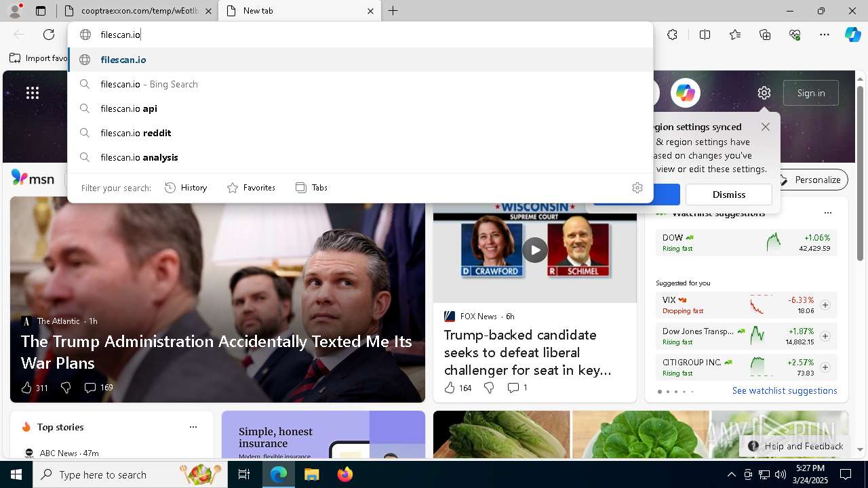
Task: Launch Firefox from taskbar
Action: [344, 474]
